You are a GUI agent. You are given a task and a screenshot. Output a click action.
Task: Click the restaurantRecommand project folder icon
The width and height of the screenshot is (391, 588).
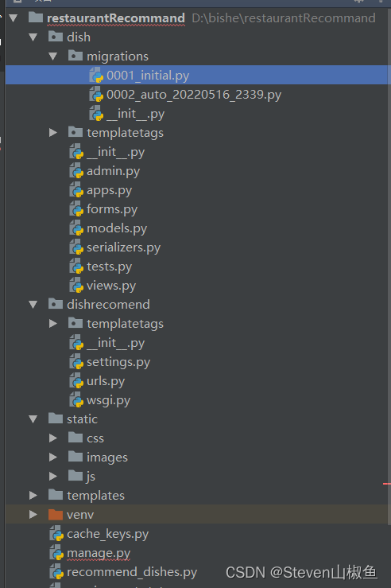(x=36, y=17)
